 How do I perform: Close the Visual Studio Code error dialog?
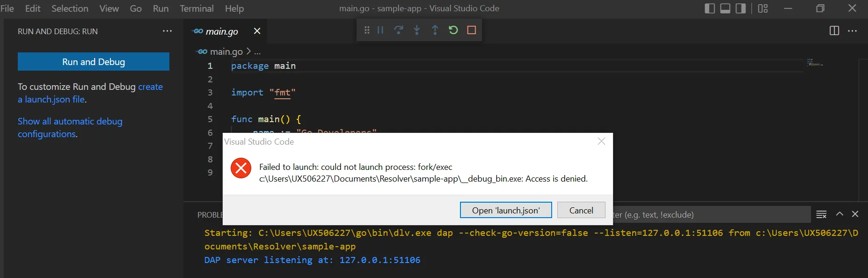pyautogui.click(x=602, y=141)
